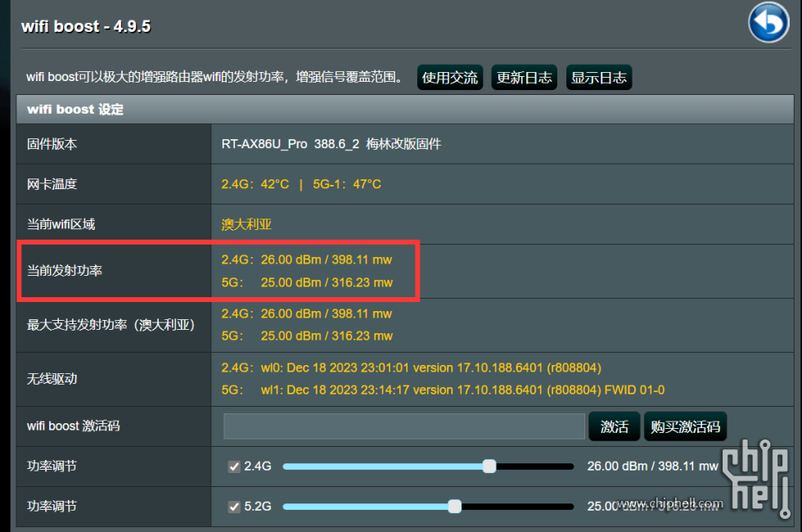
Task: Open the 使用交流 discussion button
Action: [x=450, y=78]
